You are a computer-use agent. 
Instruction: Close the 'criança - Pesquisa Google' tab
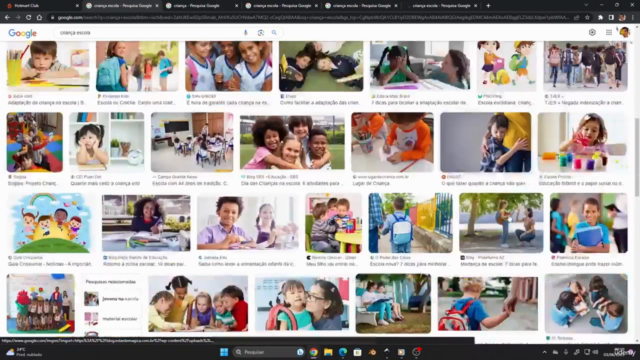pyautogui.click(x=236, y=6)
